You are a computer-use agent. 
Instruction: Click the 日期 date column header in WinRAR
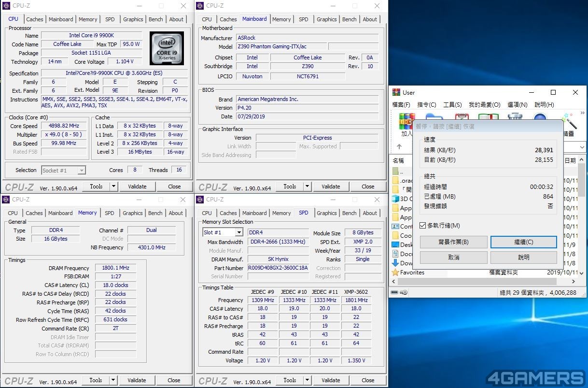(570, 160)
